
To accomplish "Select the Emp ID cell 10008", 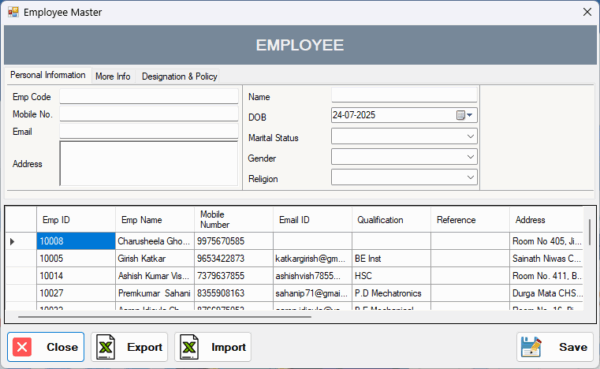I will 76,241.
